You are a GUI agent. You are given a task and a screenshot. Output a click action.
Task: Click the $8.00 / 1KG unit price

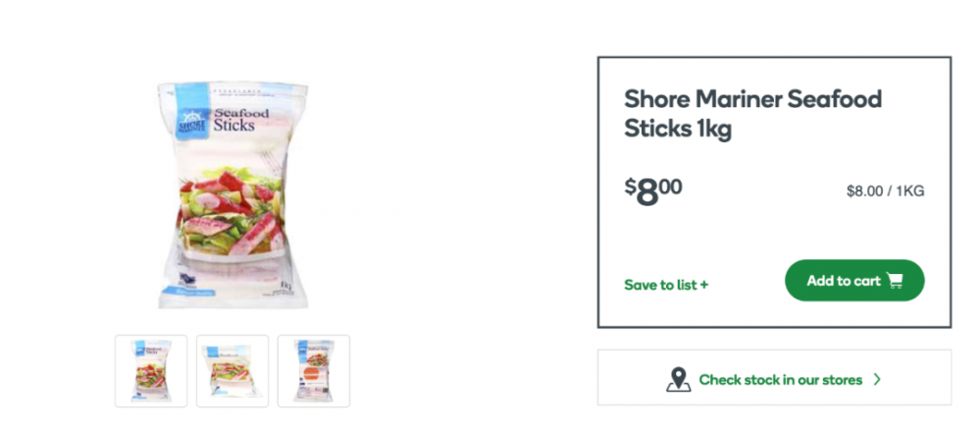pos(885,191)
